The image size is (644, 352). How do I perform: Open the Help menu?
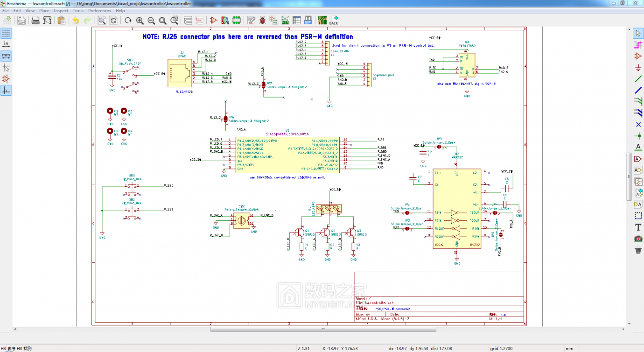[120, 10]
